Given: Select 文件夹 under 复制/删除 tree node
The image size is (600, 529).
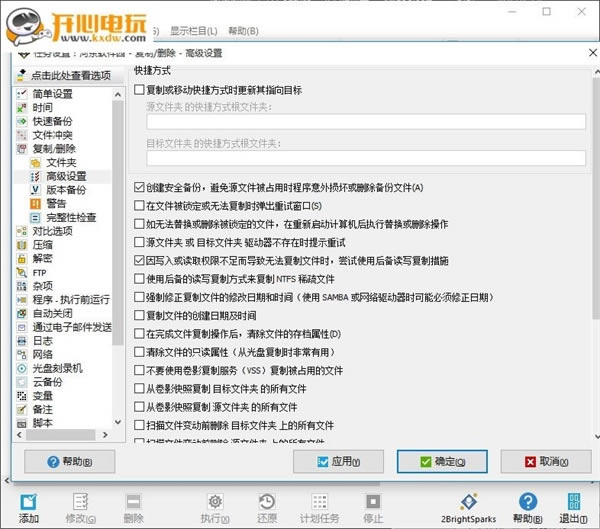Looking at the screenshot, I should coord(61,162).
